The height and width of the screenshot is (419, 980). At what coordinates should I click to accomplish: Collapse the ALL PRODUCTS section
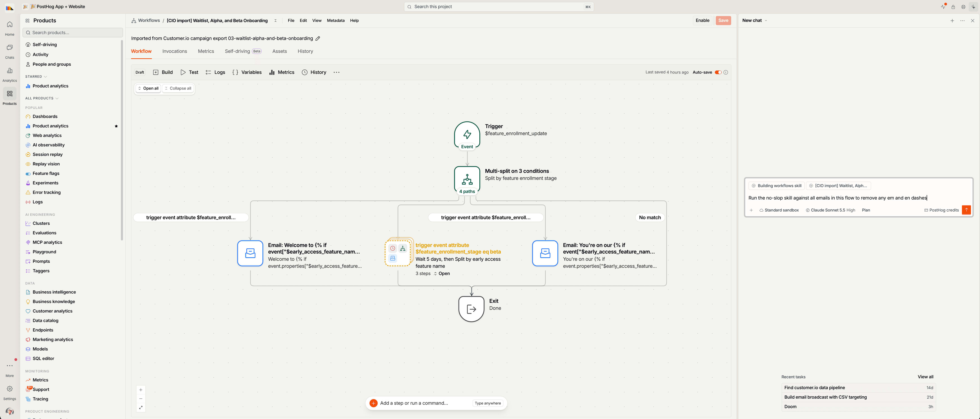[x=42, y=98]
